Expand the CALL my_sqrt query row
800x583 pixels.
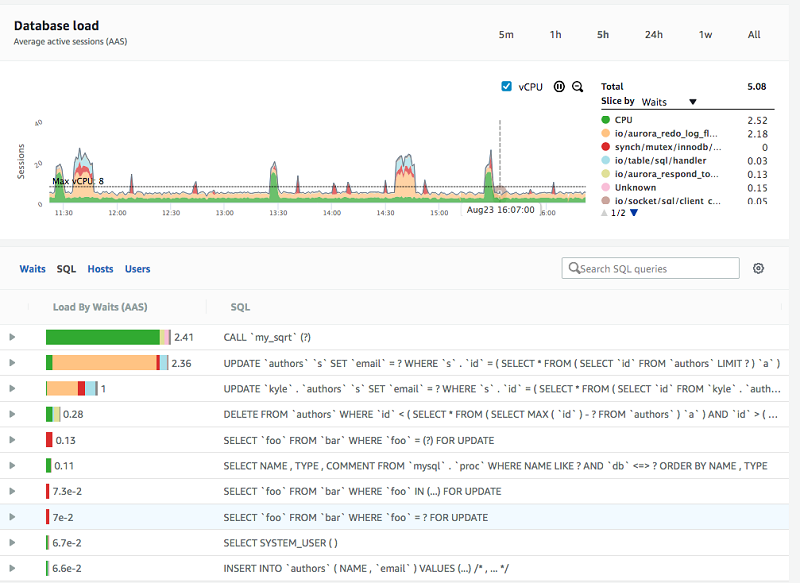coord(12,338)
